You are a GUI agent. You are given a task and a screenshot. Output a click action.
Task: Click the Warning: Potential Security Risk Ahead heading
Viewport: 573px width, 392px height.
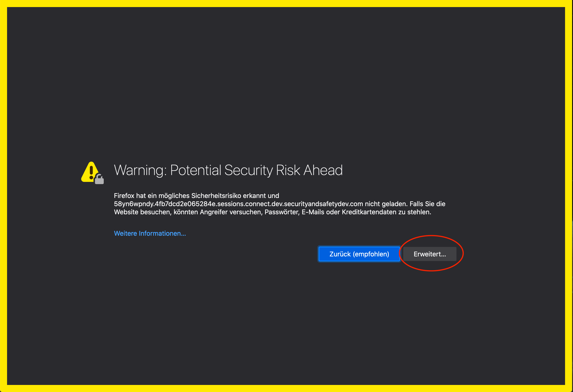[228, 170]
